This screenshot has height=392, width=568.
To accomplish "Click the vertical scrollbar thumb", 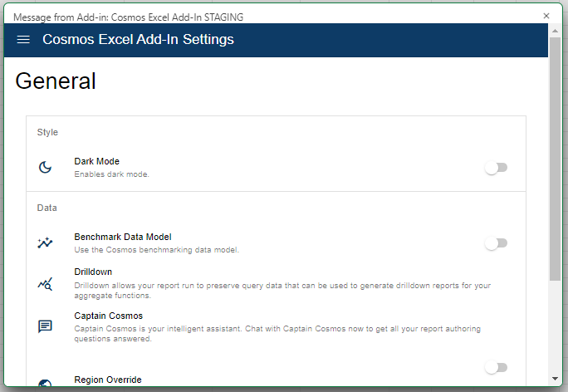I will pyautogui.click(x=555, y=159).
